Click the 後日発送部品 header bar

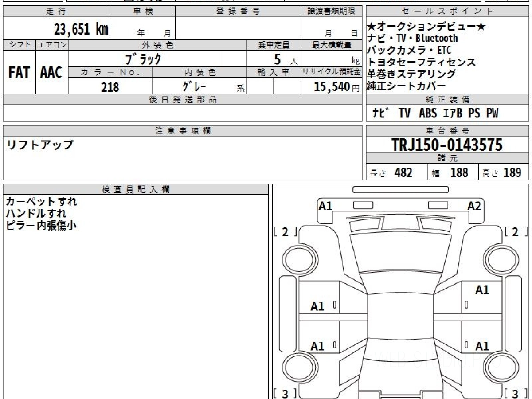(182, 100)
